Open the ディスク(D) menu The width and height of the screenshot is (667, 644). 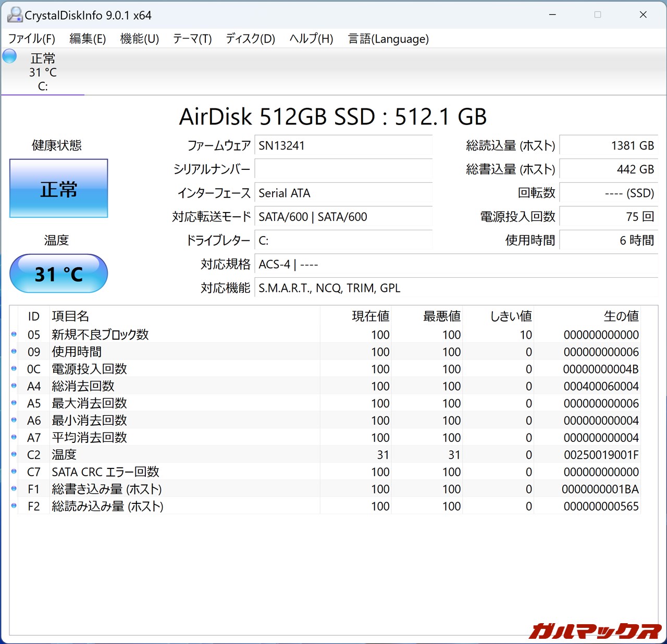coord(250,39)
